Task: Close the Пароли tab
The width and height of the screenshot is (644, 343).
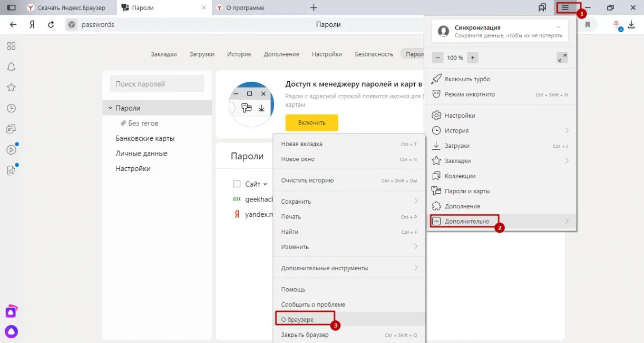Action: point(203,7)
